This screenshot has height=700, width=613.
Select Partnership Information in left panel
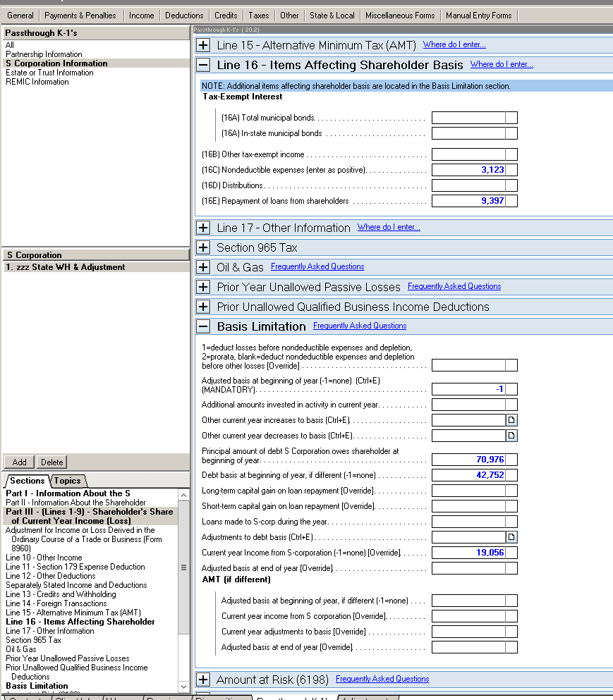(x=44, y=54)
